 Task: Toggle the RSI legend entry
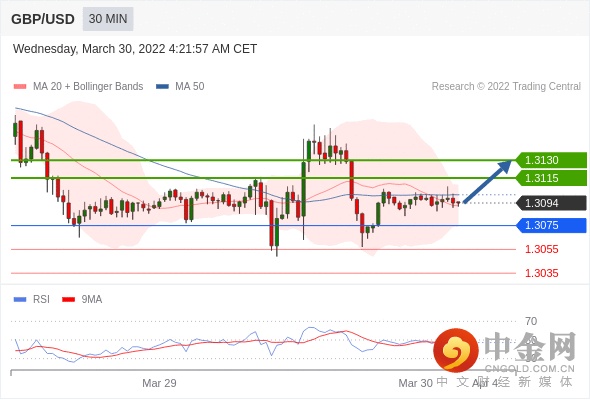click(32, 300)
